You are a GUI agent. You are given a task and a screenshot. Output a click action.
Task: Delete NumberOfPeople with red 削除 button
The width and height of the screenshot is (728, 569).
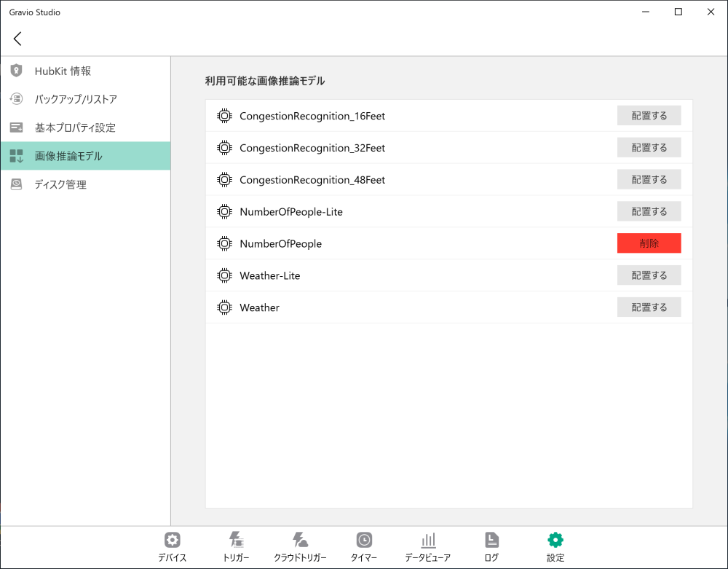coord(649,243)
